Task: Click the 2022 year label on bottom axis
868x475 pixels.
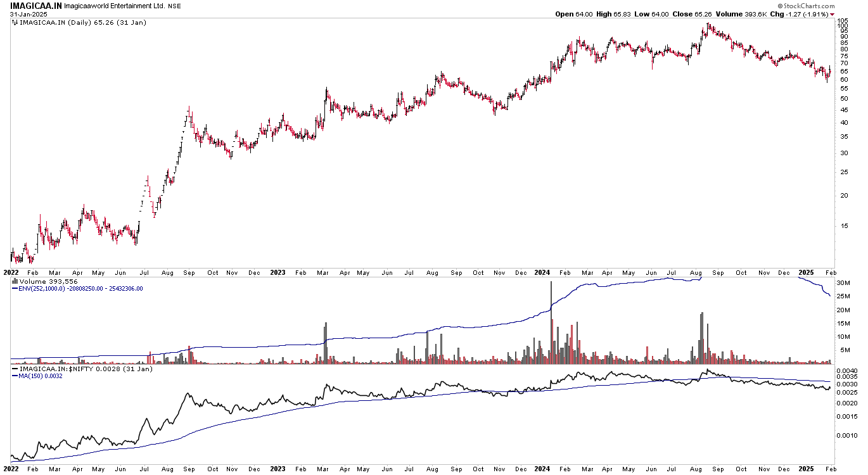Action: 12,469
